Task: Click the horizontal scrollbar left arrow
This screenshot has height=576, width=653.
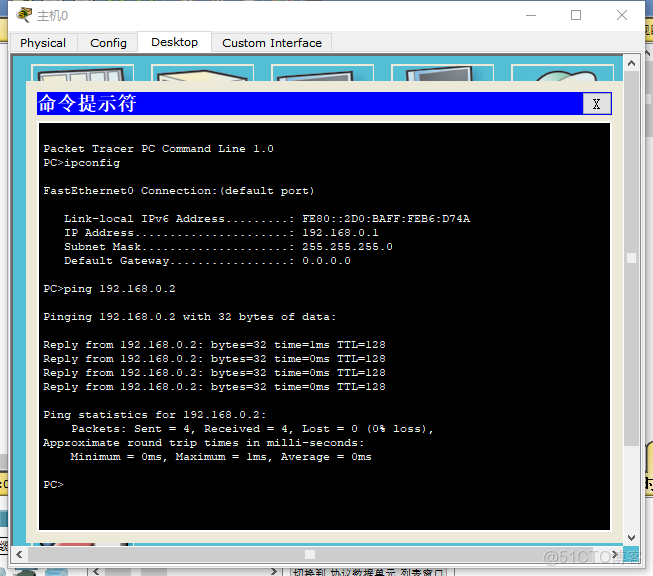Action: pyautogui.click(x=19, y=554)
